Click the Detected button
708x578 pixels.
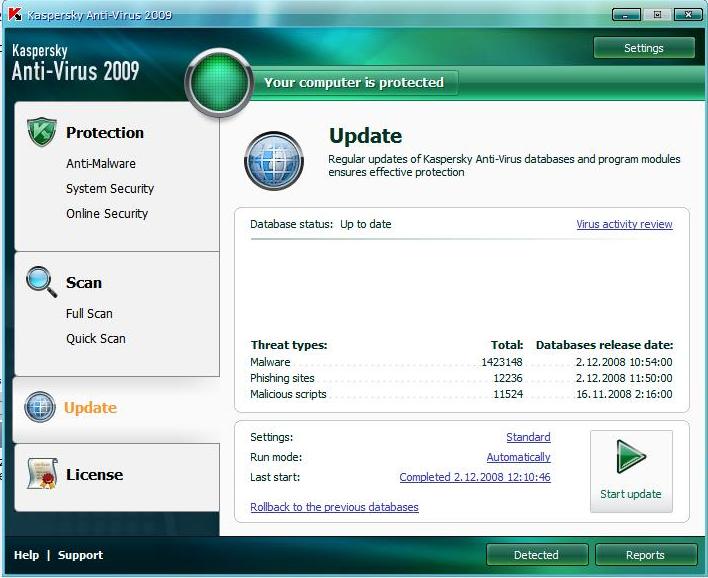click(536, 555)
